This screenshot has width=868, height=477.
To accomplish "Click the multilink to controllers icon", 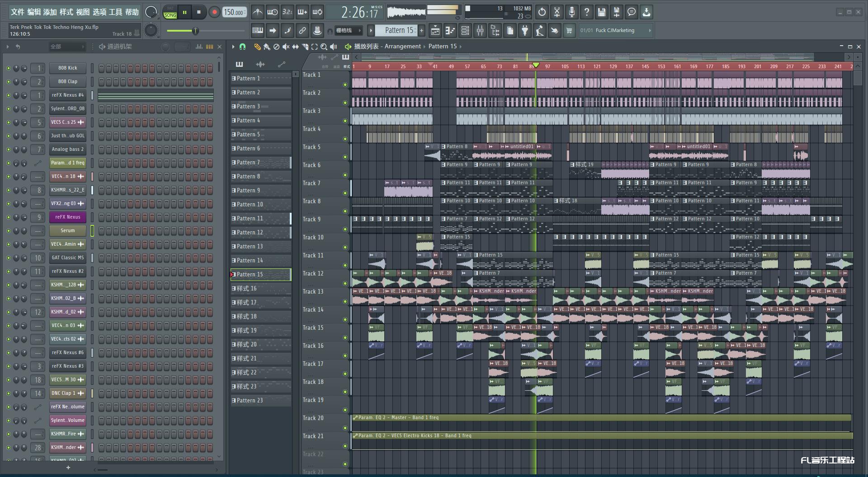I will tap(302, 31).
